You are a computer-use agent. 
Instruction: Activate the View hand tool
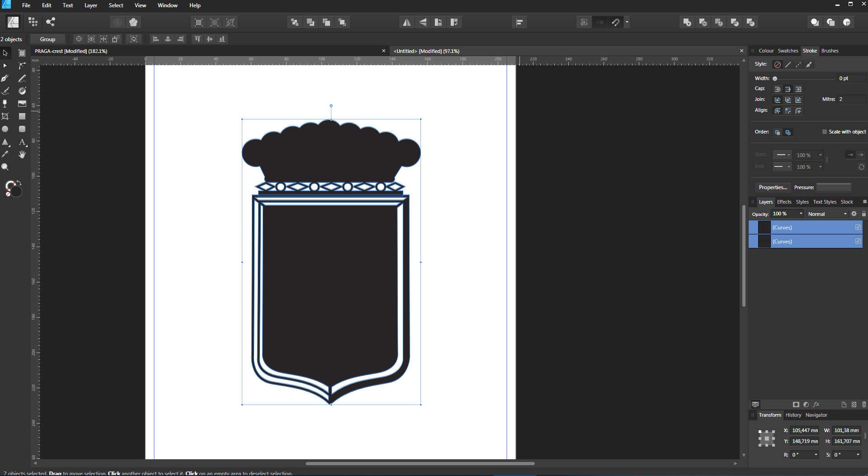point(22,154)
